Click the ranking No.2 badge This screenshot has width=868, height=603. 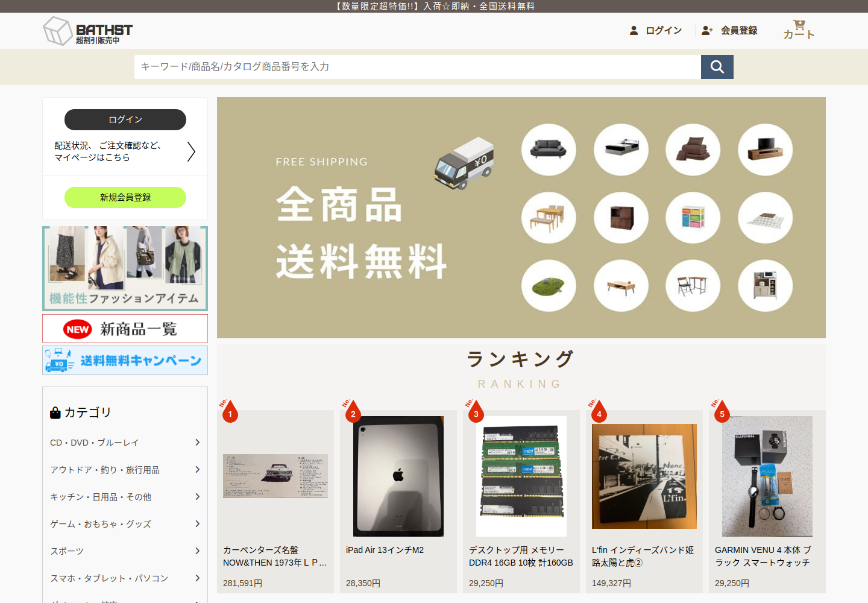[x=352, y=411]
